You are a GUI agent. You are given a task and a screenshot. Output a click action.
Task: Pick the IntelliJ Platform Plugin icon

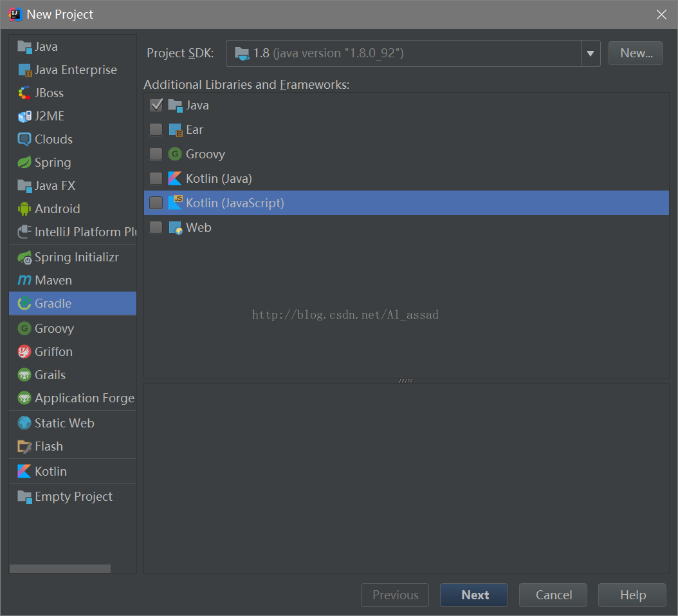[x=24, y=232]
